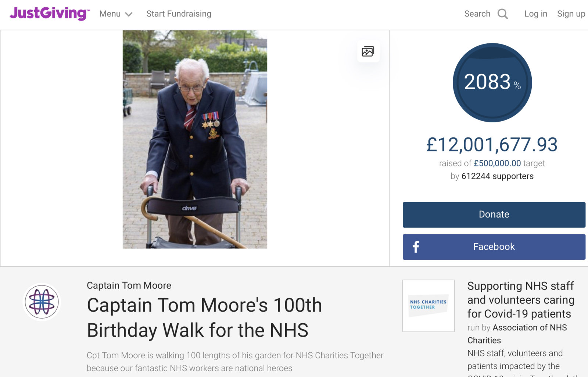This screenshot has width=588, height=377.
Task: Click the Facebook f icon
Action: coord(416,247)
